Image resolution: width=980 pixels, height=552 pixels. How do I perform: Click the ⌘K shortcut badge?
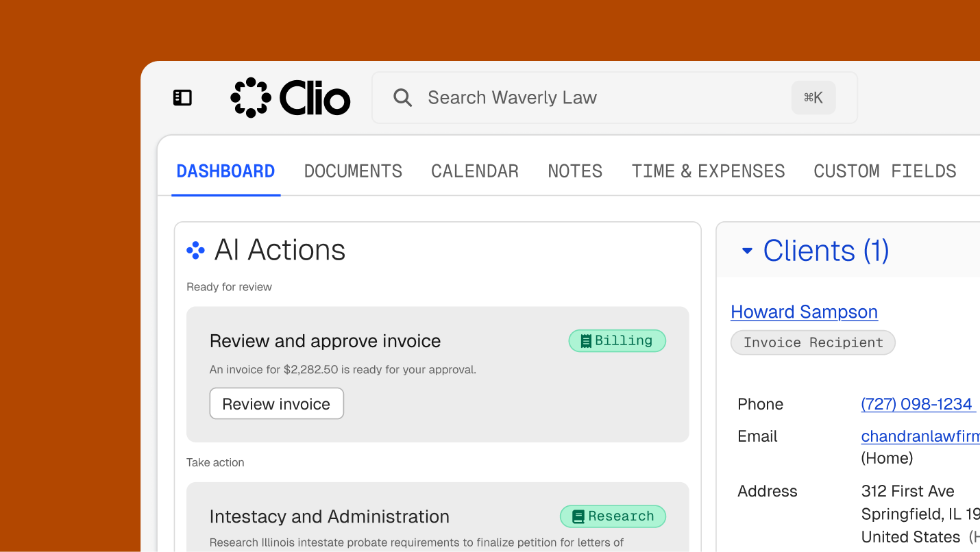point(813,98)
